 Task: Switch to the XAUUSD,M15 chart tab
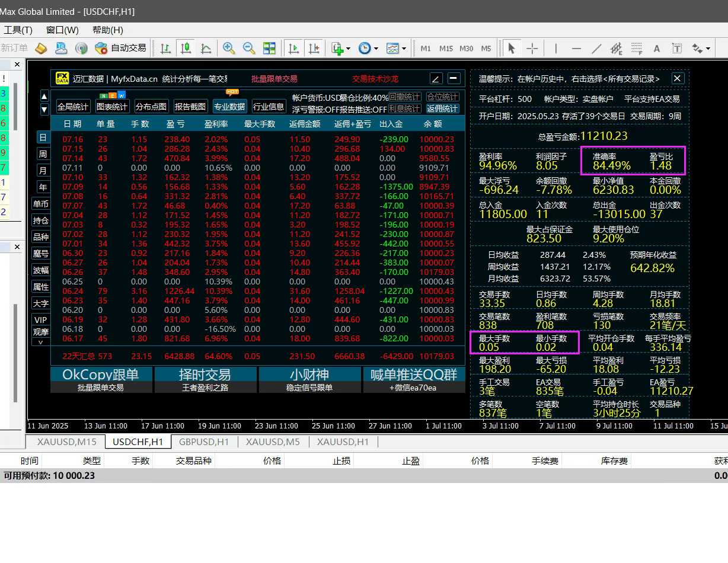click(x=66, y=442)
